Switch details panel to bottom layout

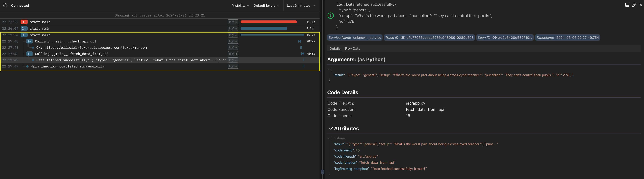[627, 5]
